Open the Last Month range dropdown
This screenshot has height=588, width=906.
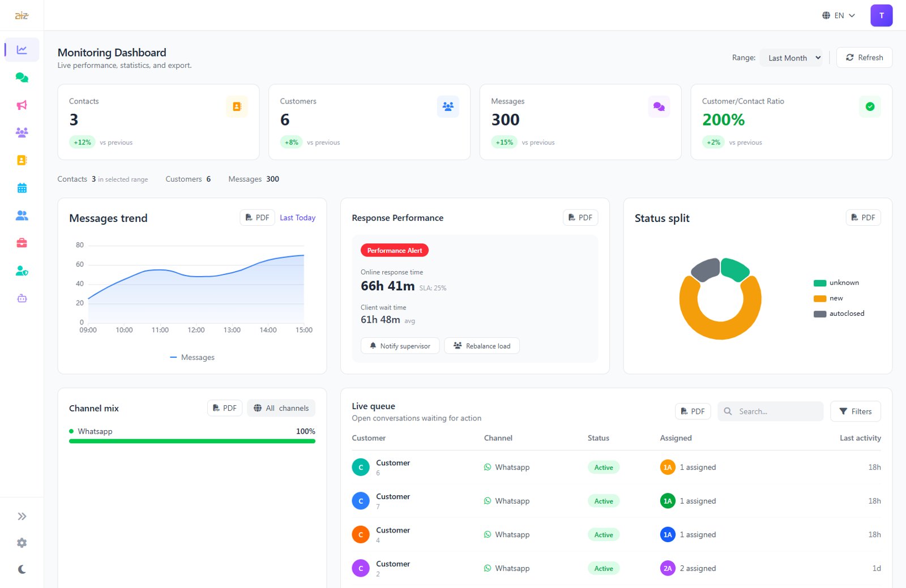[x=791, y=58]
